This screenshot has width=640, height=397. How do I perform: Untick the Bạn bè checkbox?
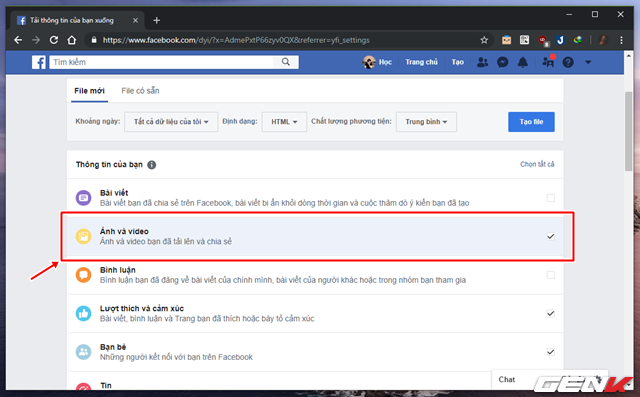[x=551, y=352]
